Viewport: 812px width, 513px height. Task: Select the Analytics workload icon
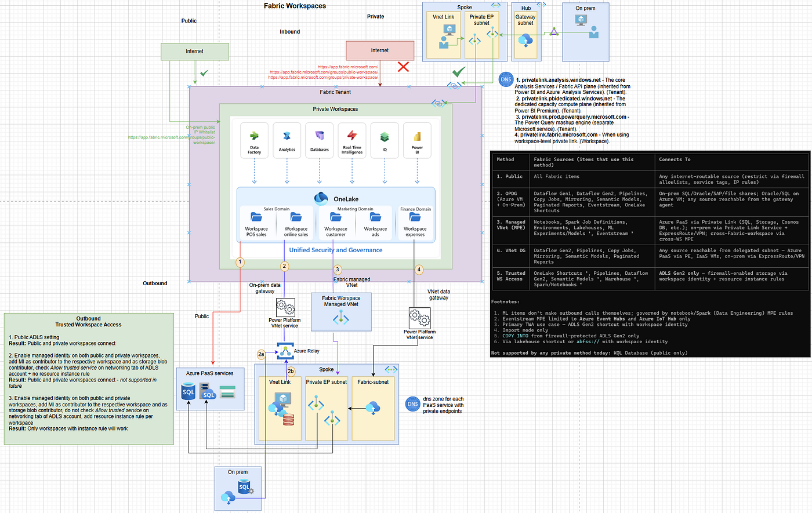pos(287,136)
